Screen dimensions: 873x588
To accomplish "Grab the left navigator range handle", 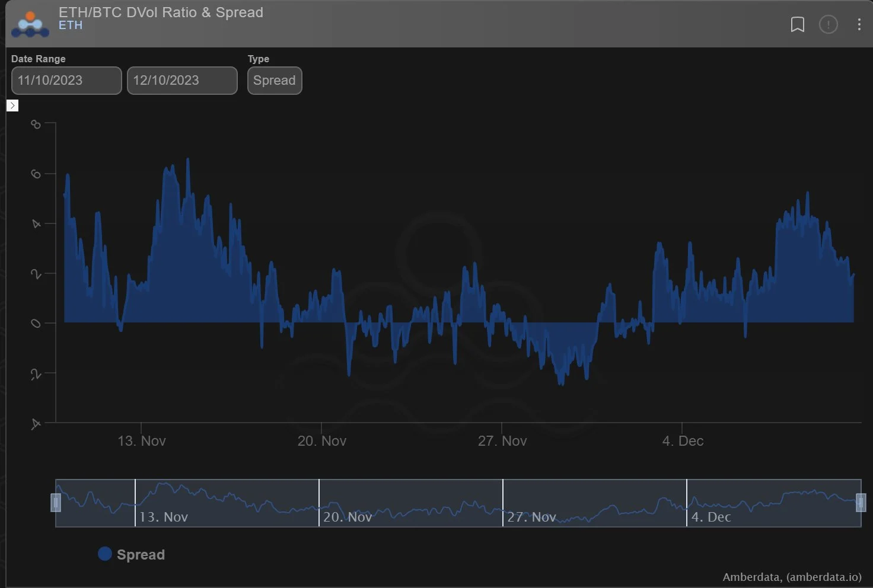I will [56, 503].
